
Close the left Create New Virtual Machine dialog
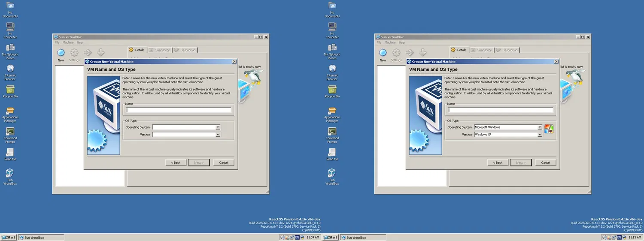(x=234, y=62)
